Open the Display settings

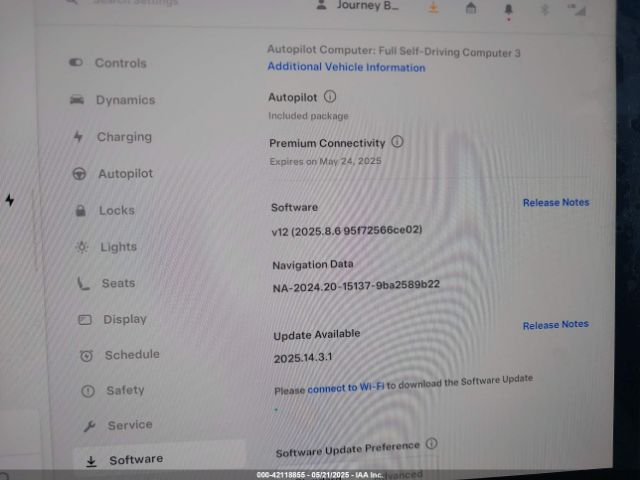click(124, 320)
